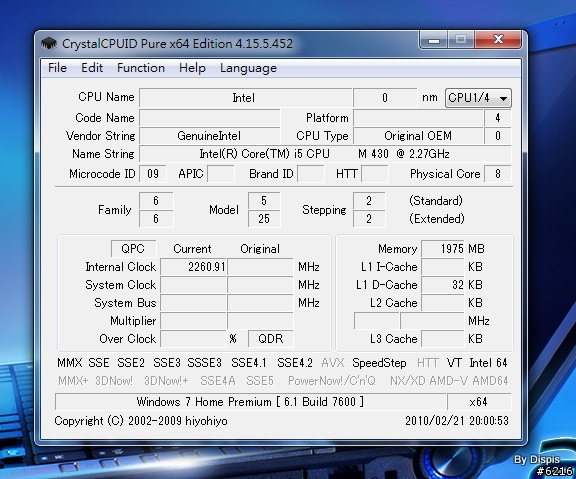
Task: Click the L1 D-Cache value 32
Action: (x=443, y=285)
